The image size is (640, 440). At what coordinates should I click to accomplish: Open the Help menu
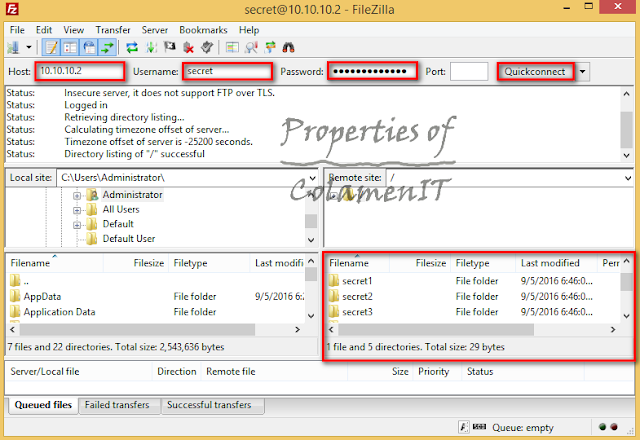coord(249,30)
